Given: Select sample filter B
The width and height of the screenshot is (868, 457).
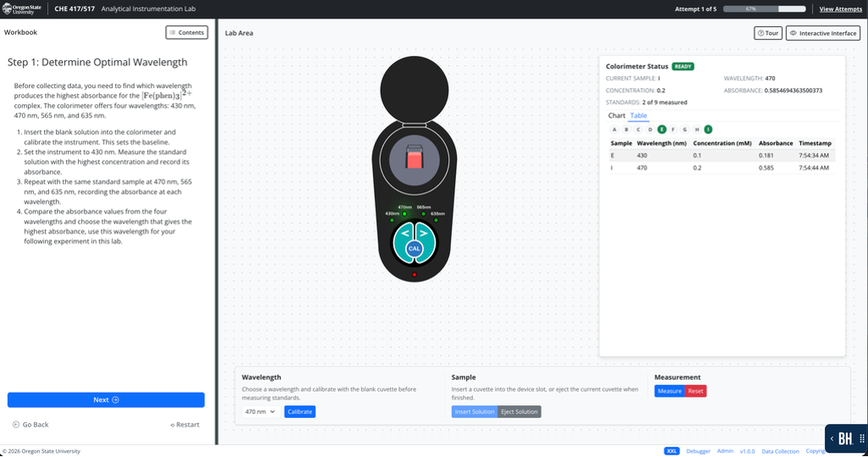Looking at the screenshot, I should coord(626,129).
